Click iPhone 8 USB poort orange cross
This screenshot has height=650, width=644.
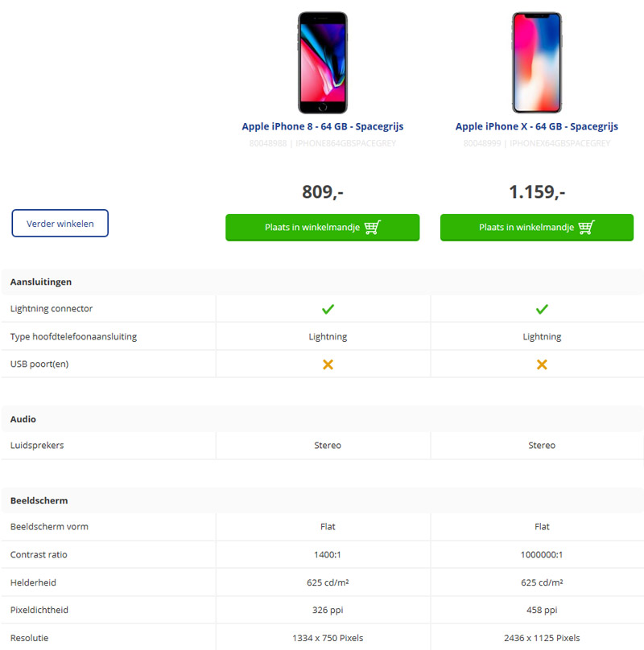(x=328, y=364)
